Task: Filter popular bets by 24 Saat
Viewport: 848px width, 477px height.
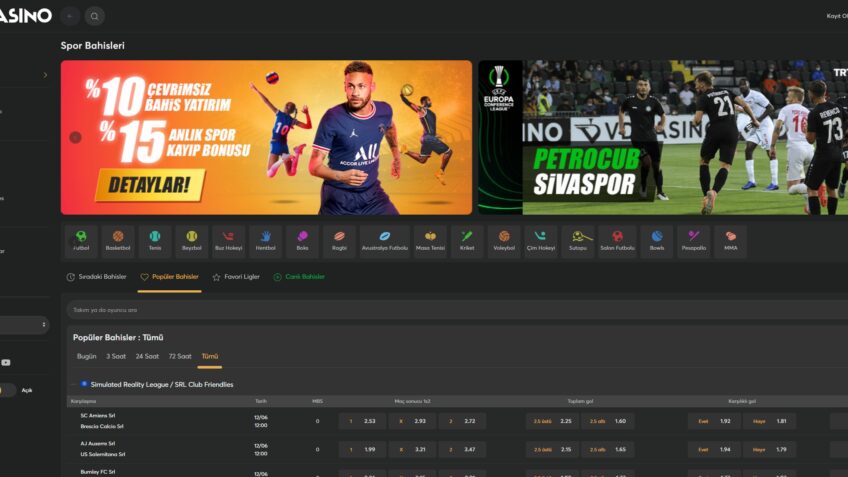Action: pyautogui.click(x=147, y=356)
